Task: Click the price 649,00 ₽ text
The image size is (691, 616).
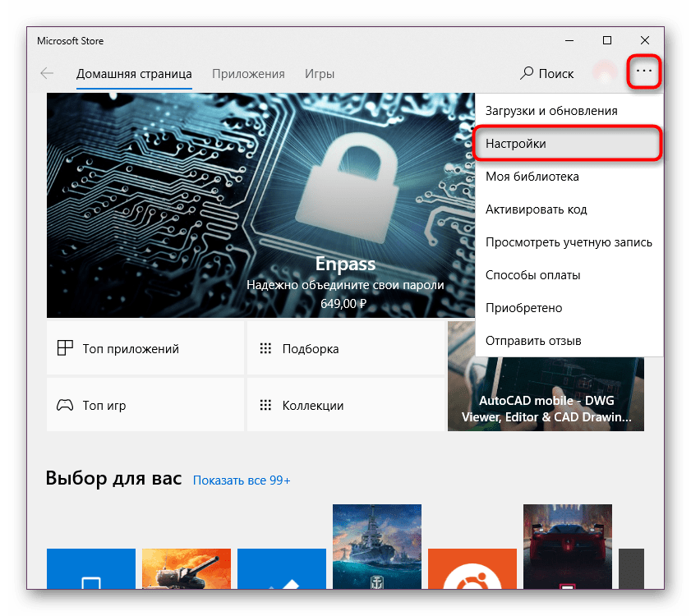Action: click(x=343, y=304)
